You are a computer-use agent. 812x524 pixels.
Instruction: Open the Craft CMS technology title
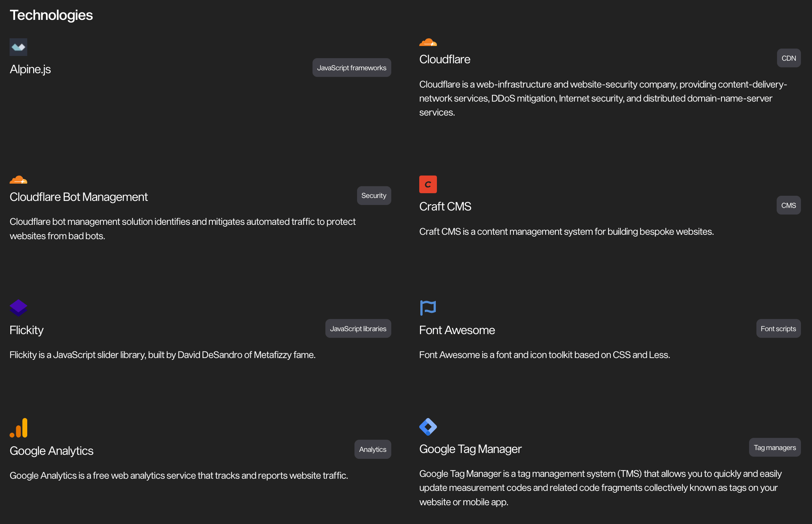pos(445,206)
